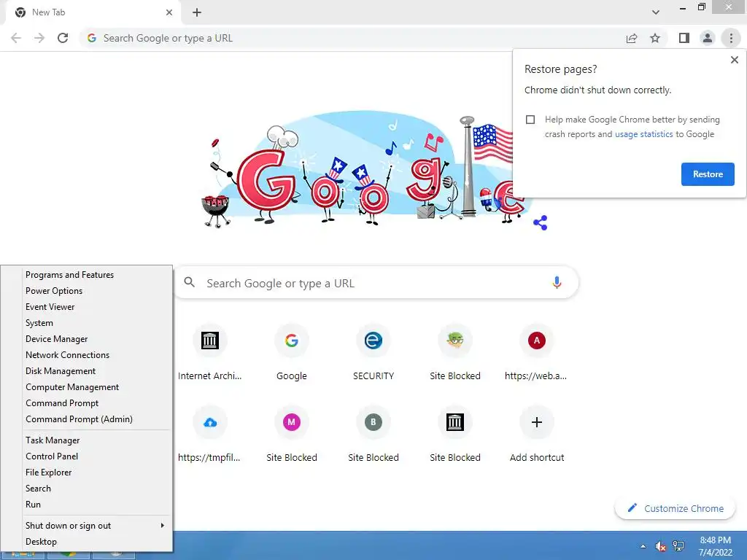Screen dimensions: 747x560
Task: Open Site Blocked shortcut with cartoon face icon
Action: tap(455, 354)
